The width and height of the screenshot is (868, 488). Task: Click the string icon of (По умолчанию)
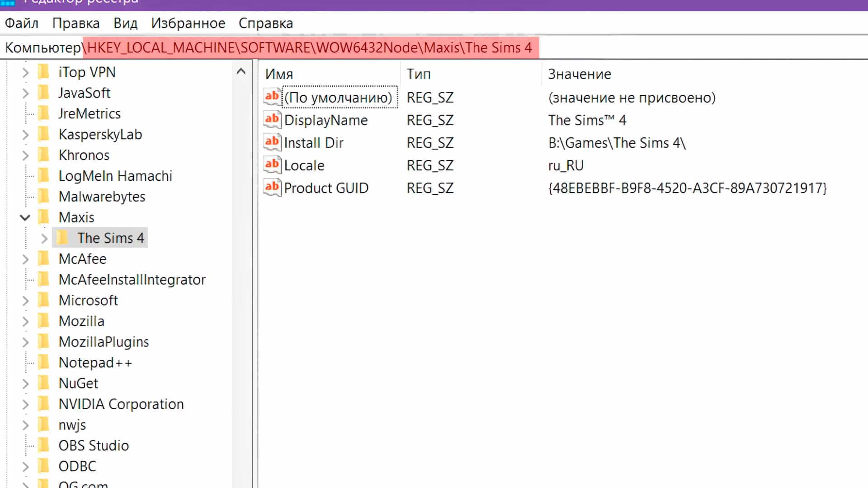(x=272, y=97)
